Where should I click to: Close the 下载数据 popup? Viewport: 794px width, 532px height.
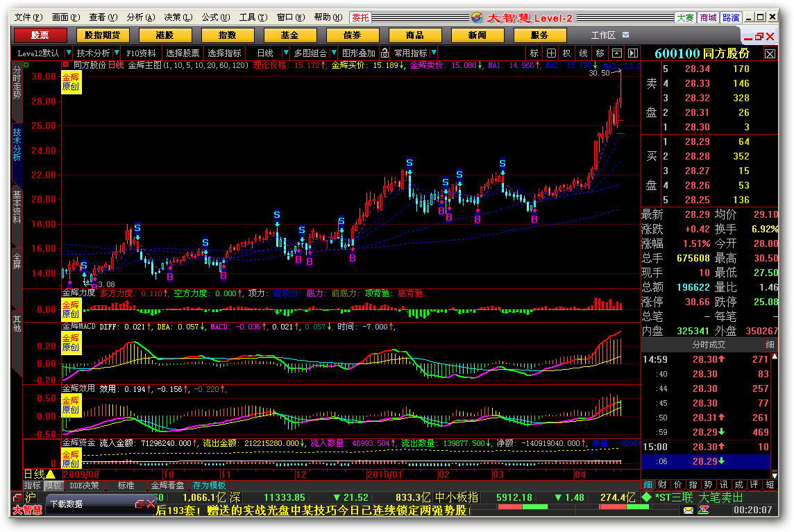point(150,504)
